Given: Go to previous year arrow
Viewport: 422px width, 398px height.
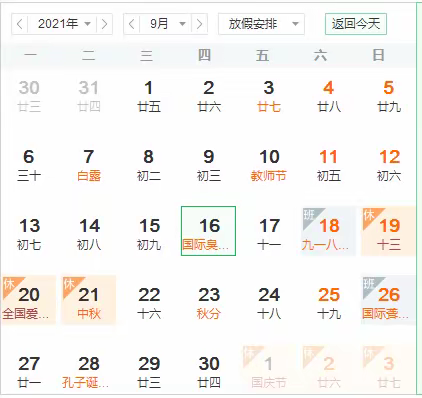Looking at the screenshot, I should pyautogui.click(x=20, y=24).
